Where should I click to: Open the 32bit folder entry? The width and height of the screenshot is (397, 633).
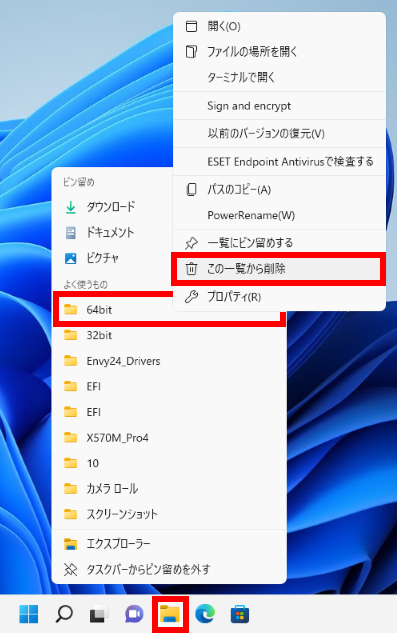click(169, 335)
